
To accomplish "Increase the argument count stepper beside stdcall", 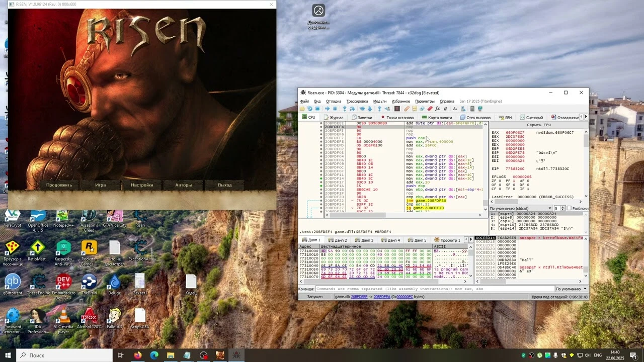I will point(562,206).
